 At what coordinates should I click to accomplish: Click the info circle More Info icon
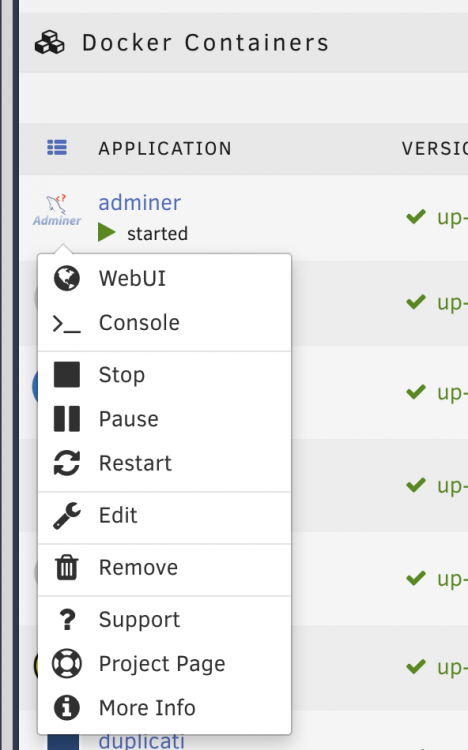(x=67, y=707)
